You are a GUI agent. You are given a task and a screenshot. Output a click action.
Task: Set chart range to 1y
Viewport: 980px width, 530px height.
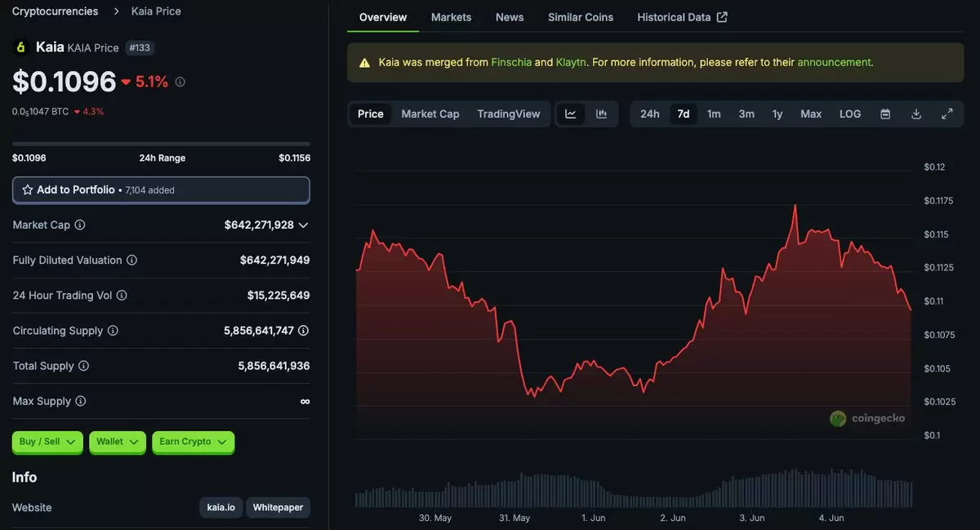pos(777,114)
